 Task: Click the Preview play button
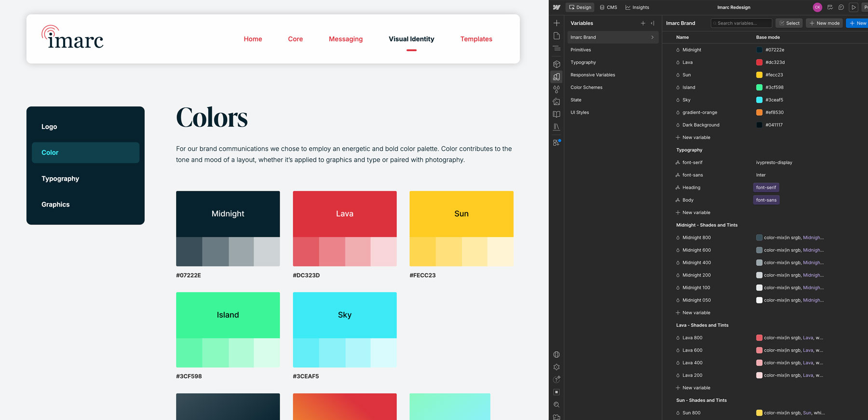click(x=854, y=7)
